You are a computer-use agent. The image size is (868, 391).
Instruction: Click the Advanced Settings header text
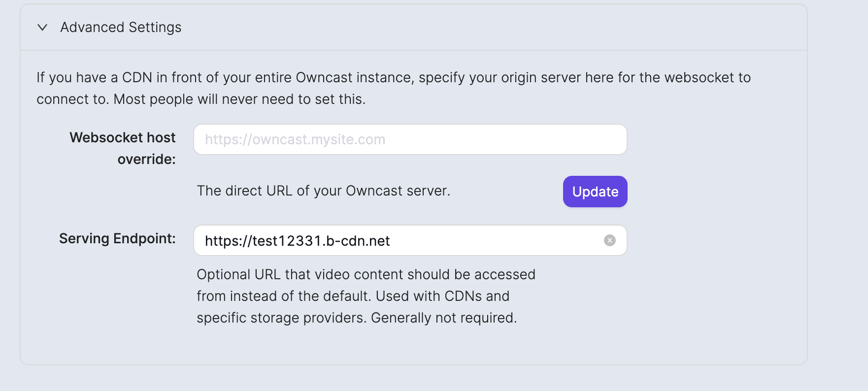[x=121, y=27]
